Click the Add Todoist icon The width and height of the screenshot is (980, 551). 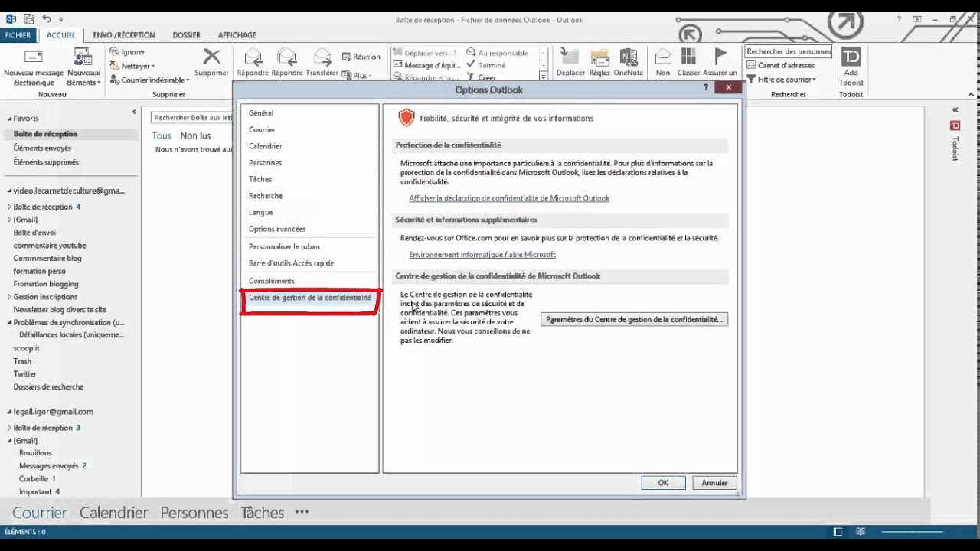point(851,57)
